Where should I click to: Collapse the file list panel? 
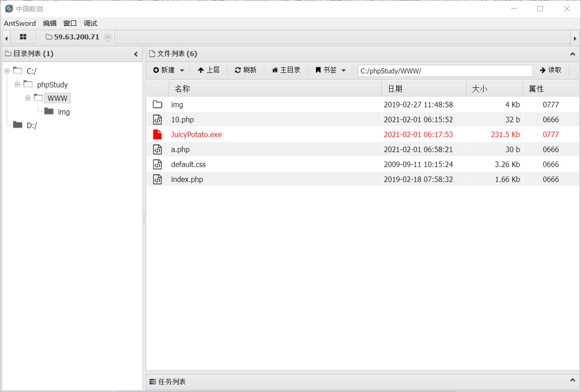[x=572, y=54]
